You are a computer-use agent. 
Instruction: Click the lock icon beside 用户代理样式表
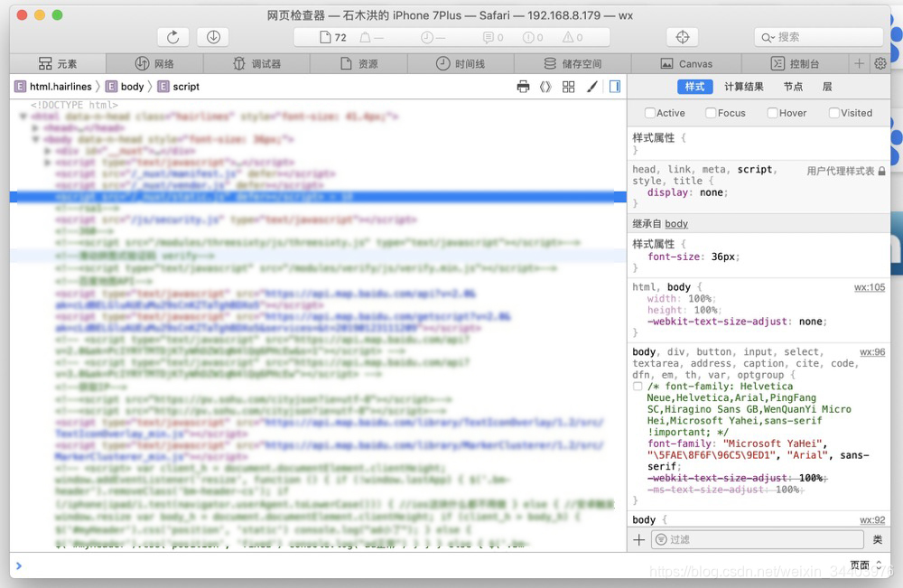[x=881, y=171]
